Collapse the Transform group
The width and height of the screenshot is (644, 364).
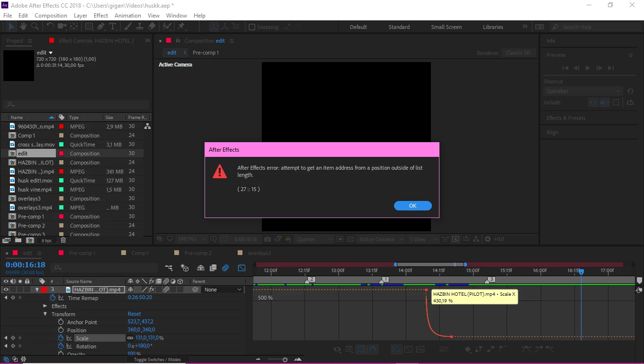(46, 314)
